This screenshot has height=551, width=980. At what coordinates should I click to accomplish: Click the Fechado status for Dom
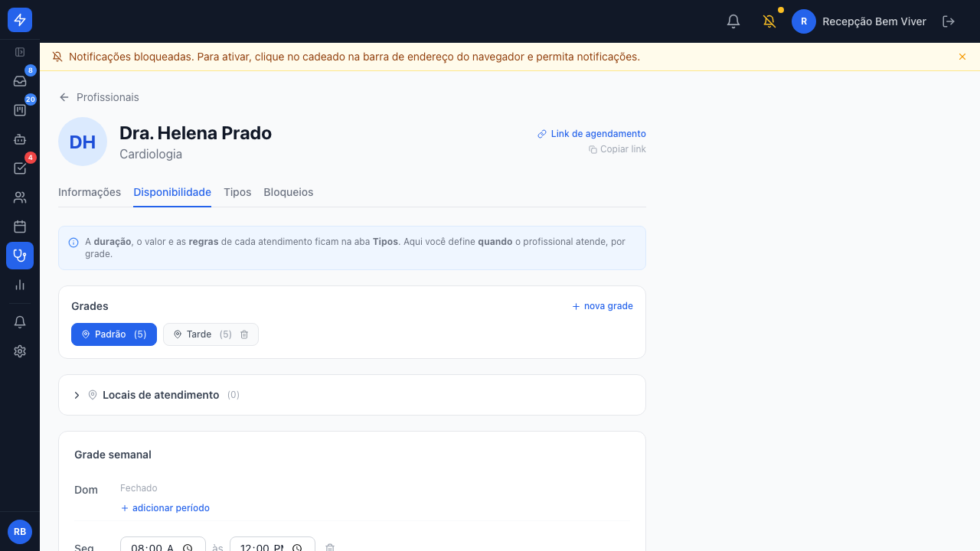[x=139, y=488]
